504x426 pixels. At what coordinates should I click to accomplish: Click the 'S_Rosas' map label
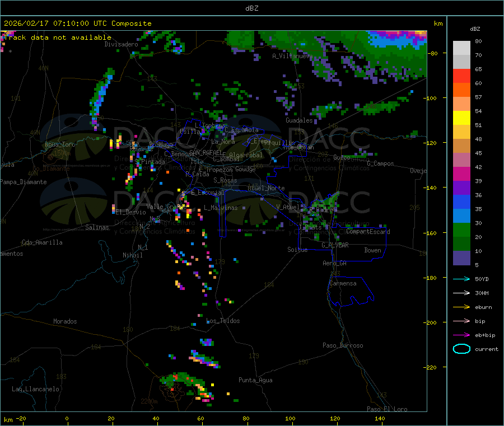tap(225, 180)
